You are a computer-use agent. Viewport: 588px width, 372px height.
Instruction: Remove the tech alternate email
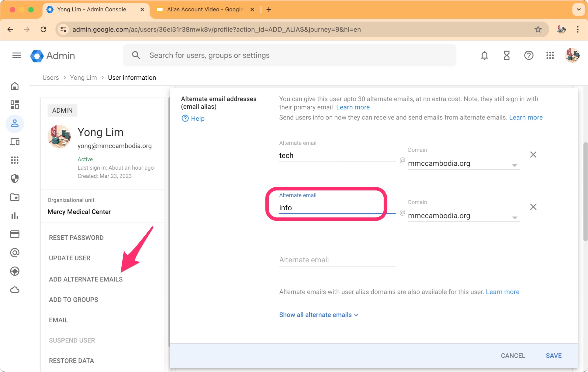(x=533, y=155)
